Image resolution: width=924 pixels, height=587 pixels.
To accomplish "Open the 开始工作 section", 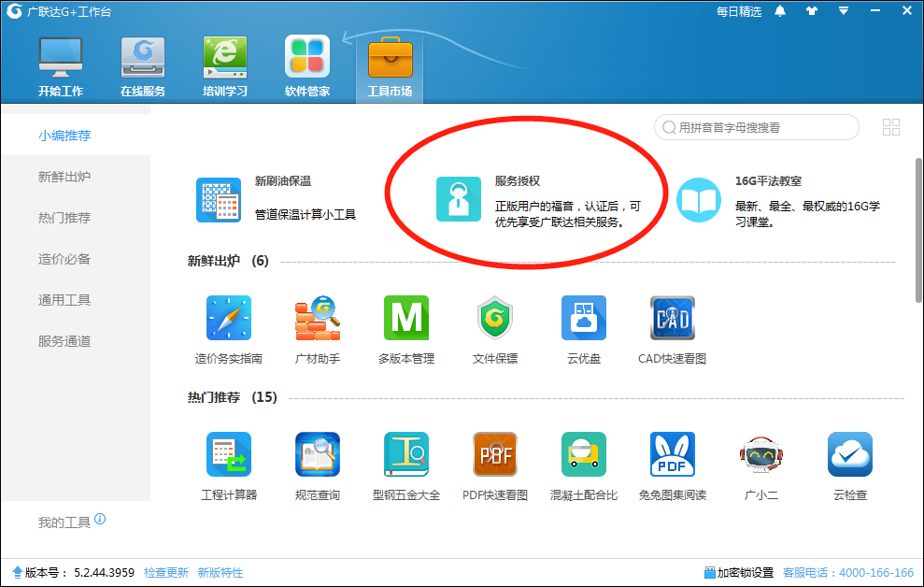I will 61,66.
